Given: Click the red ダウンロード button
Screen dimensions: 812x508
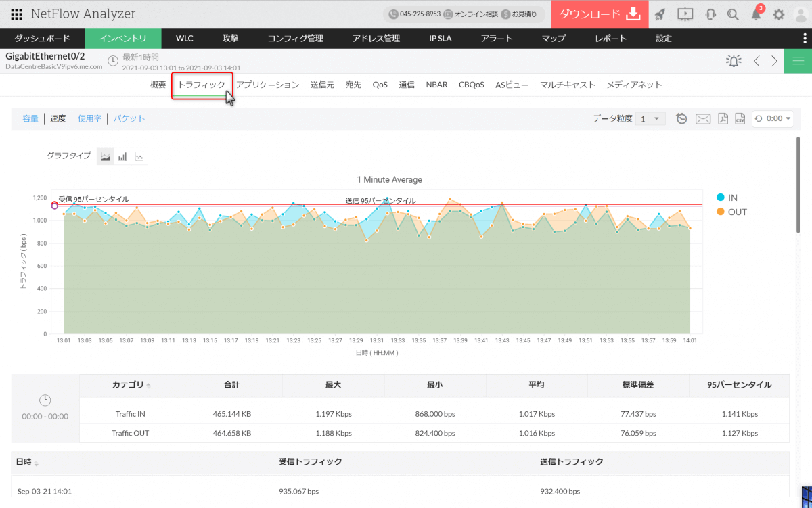Looking at the screenshot, I should pos(600,14).
